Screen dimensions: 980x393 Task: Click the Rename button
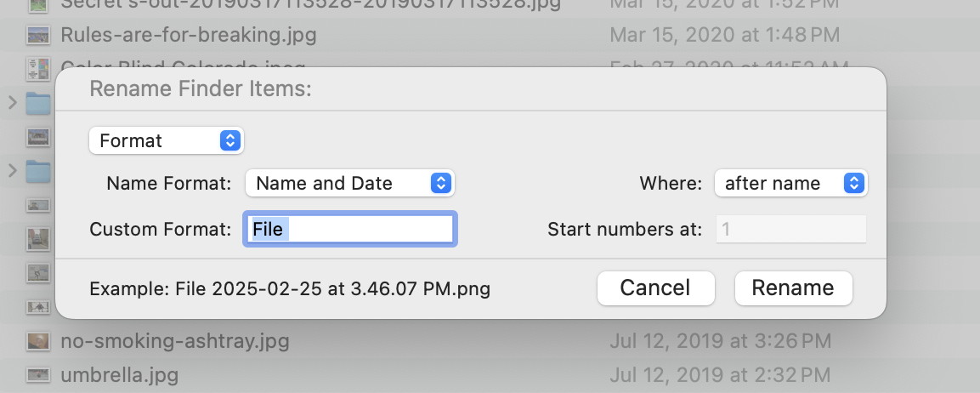coord(793,288)
